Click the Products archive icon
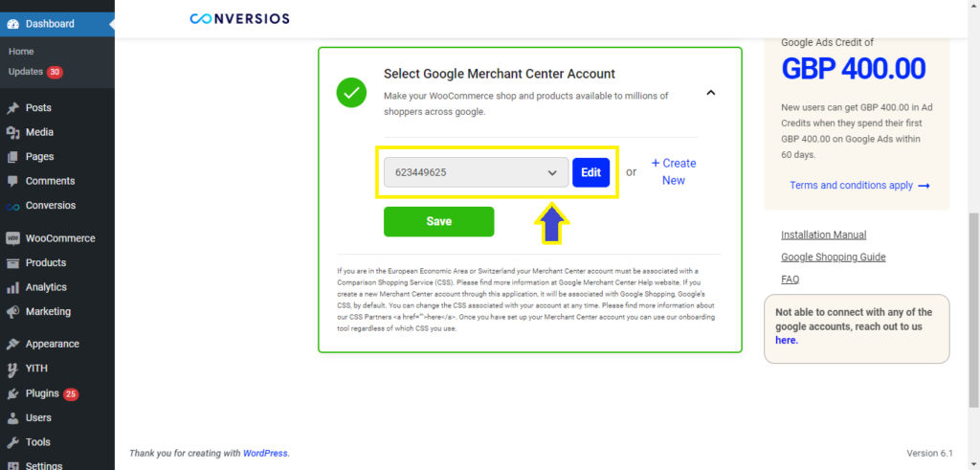Screen dimensions: 980x470 click(12, 263)
